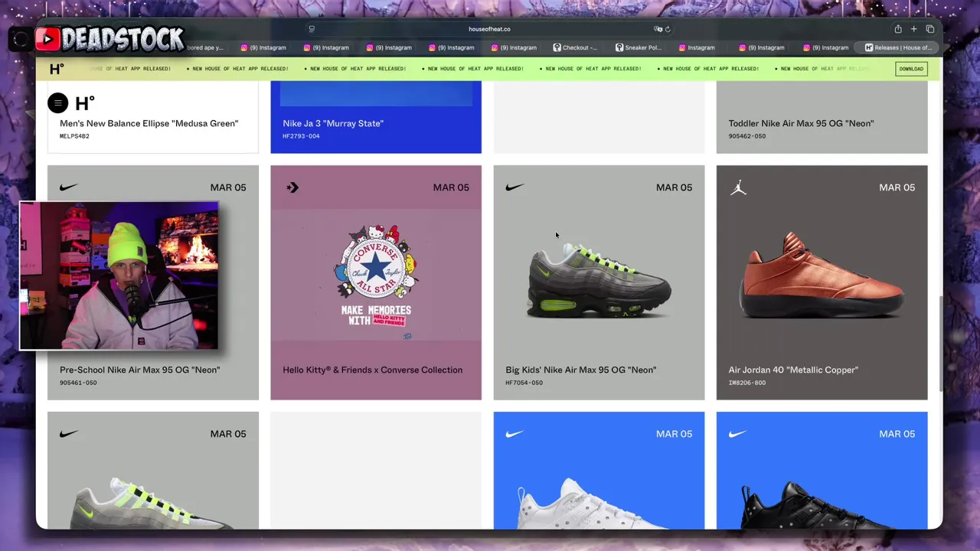Click the small H° logo in the green banner
This screenshot has width=980, height=551.
(x=57, y=69)
